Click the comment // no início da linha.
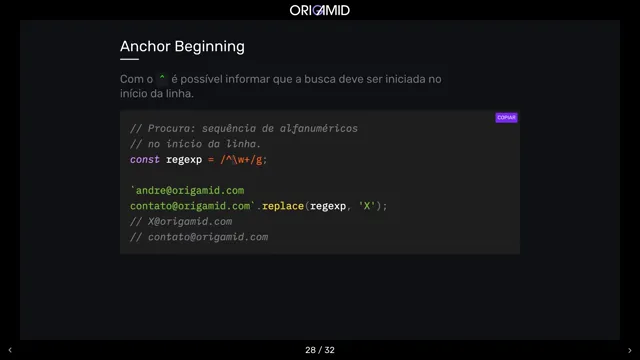The width and height of the screenshot is (640, 360). (x=195, y=144)
